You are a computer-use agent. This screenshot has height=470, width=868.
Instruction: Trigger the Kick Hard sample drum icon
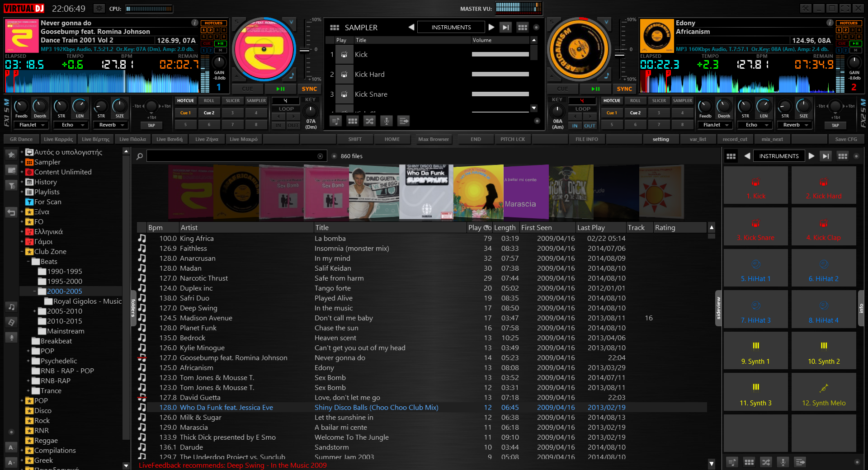344,75
